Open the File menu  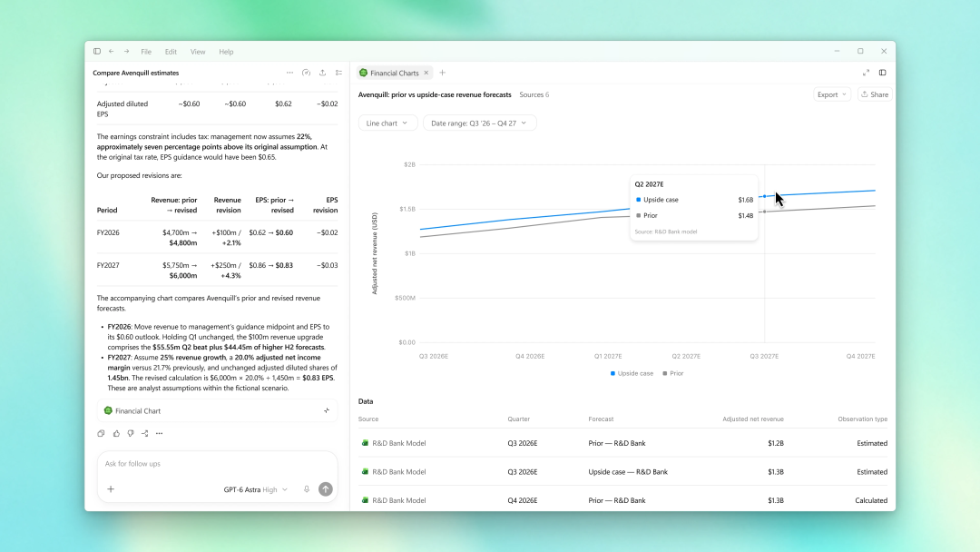[146, 52]
